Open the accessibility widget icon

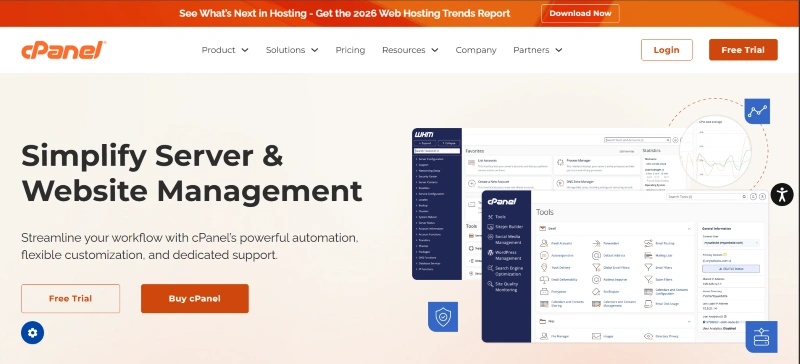click(x=782, y=195)
